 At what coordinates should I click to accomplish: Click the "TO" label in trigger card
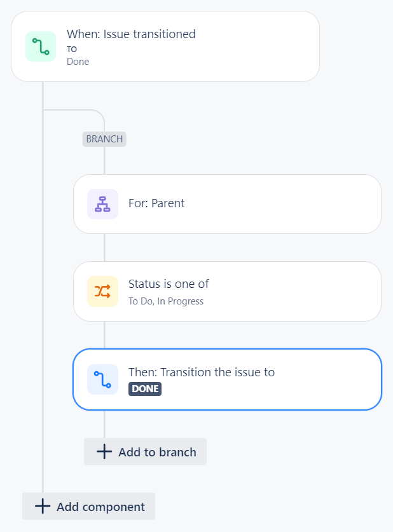click(x=71, y=48)
